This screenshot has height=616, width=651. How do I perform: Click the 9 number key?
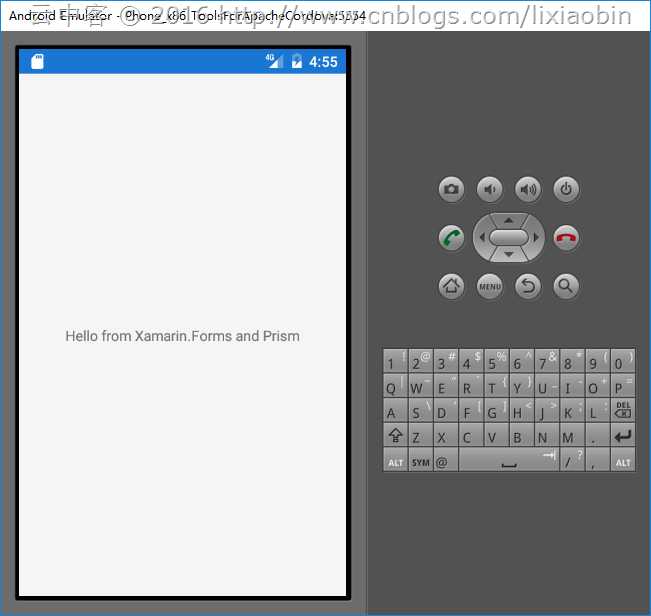(x=597, y=361)
